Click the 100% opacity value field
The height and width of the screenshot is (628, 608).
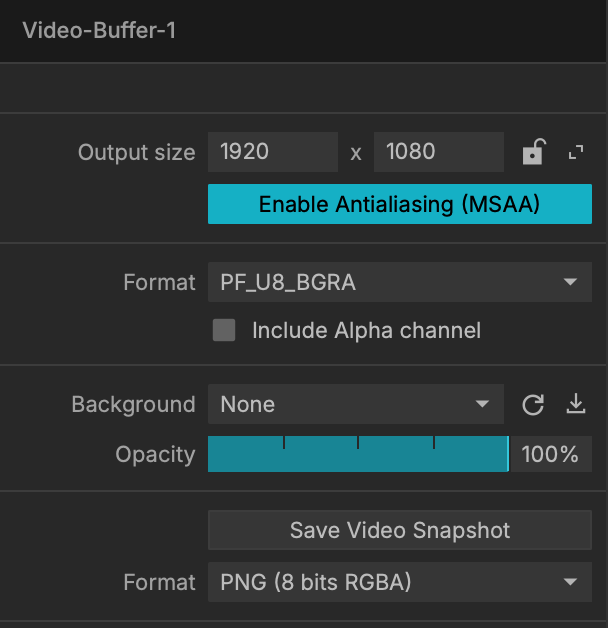[551, 454]
